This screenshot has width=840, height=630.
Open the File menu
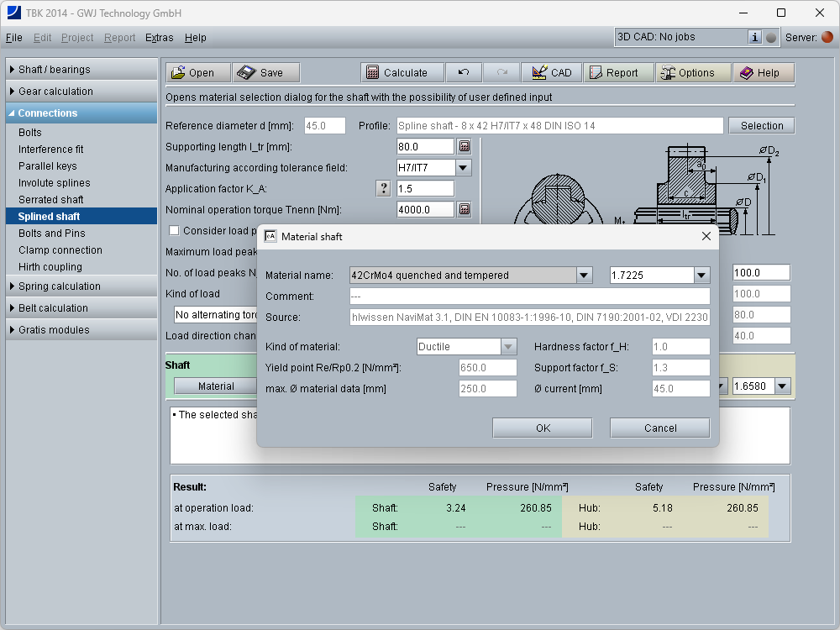click(13, 38)
